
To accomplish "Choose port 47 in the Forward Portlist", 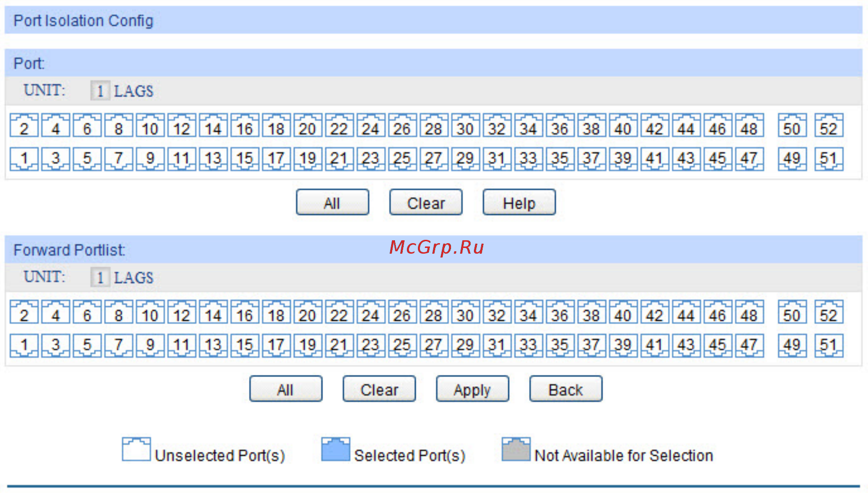I will pos(750,346).
